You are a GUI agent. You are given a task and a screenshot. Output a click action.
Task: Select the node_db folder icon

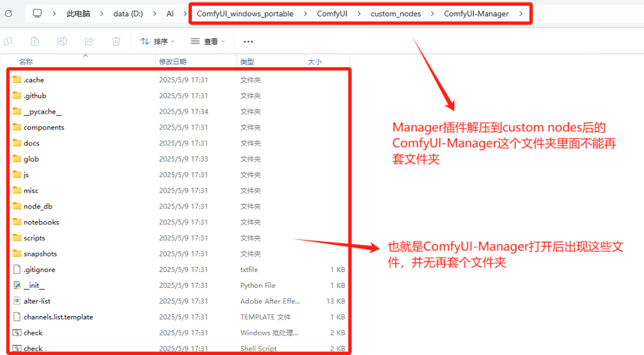tap(17, 206)
